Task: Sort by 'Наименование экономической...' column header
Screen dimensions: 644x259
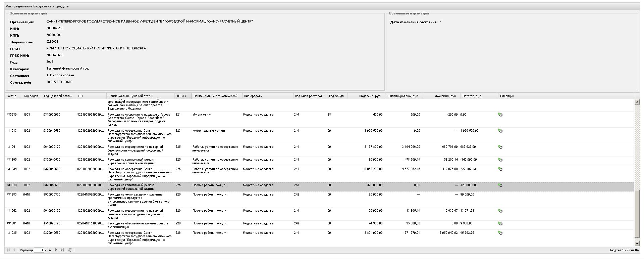Action: coord(217,96)
